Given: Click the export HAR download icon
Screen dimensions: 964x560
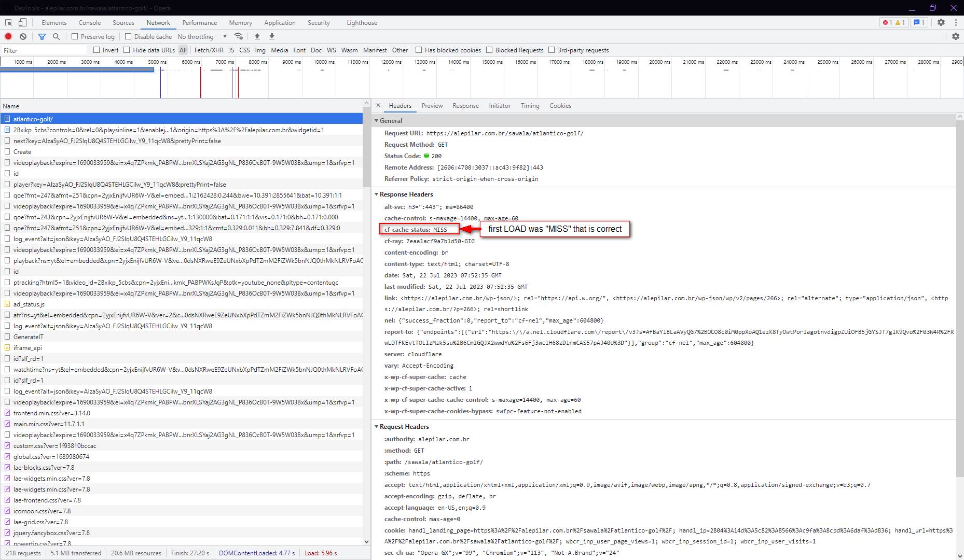Looking at the screenshot, I should [x=272, y=36].
